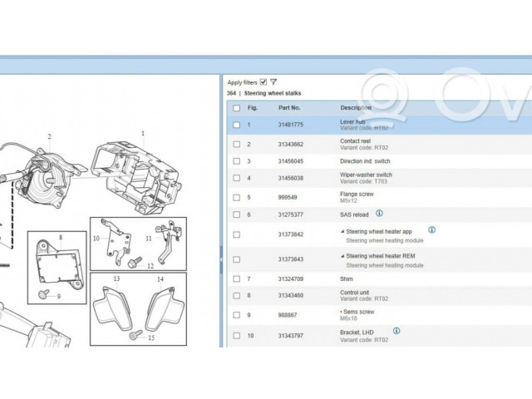Viewport: 532px width, 399px height.
Task: Click the Fig. column header
Action: tap(253, 108)
